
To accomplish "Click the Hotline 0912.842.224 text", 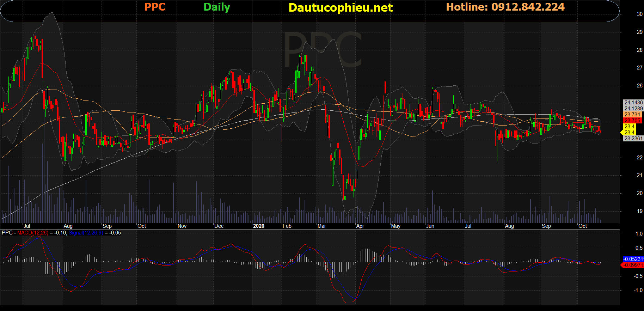I will coord(505,7).
